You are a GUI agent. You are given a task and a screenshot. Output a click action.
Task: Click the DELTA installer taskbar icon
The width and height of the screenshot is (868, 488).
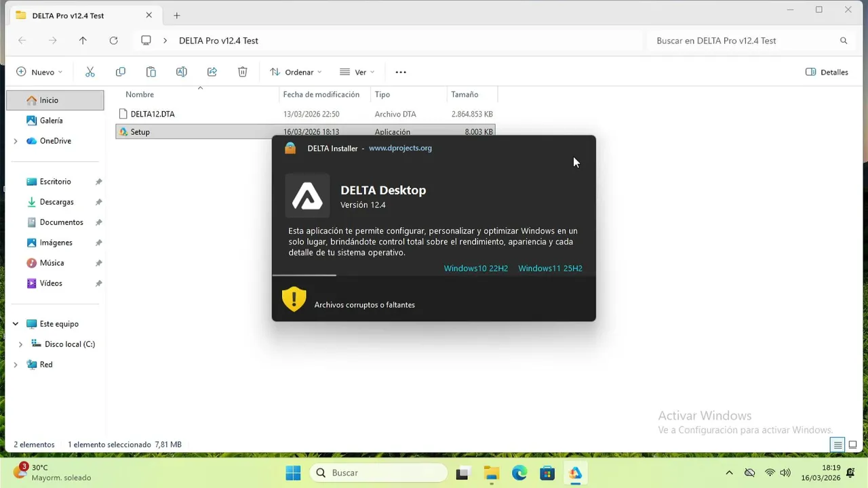coord(575,473)
